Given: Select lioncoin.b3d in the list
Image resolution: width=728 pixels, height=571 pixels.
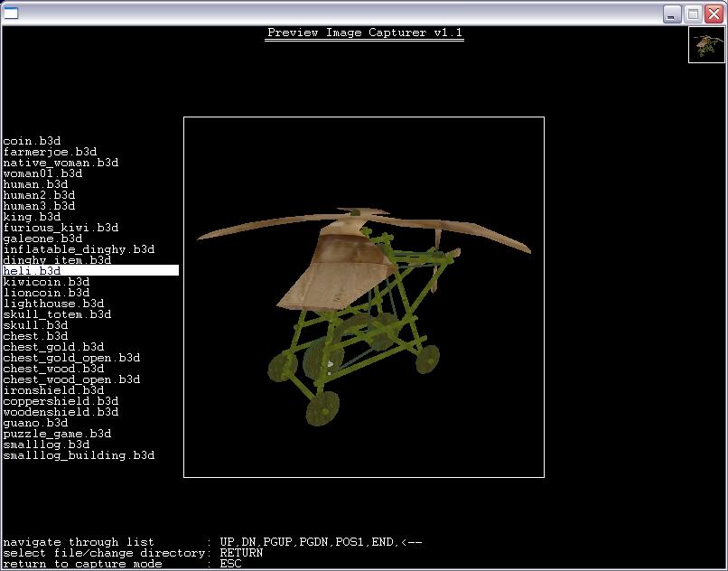Looking at the screenshot, I should click(46, 293).
